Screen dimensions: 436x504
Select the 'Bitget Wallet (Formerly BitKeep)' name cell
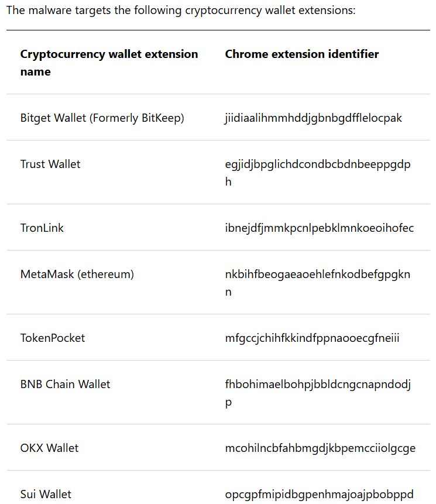point(102,118)
